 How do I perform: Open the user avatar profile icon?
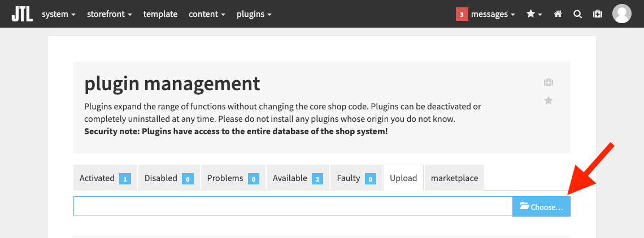tap(622, 14)
